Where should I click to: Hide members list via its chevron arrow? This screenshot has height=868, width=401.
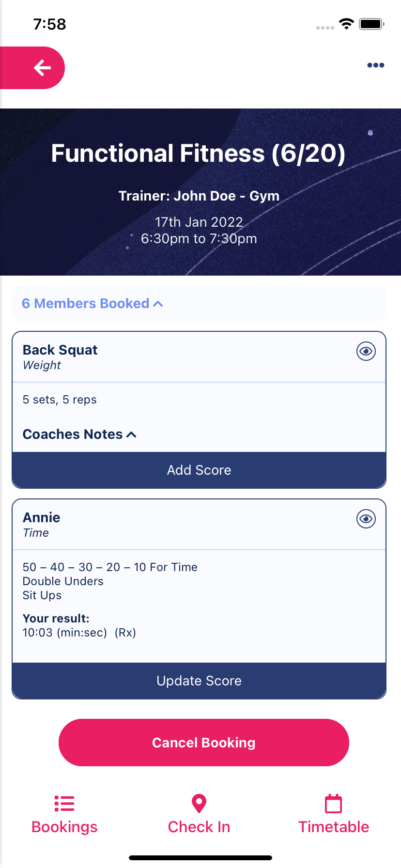[x=158, y=303]
